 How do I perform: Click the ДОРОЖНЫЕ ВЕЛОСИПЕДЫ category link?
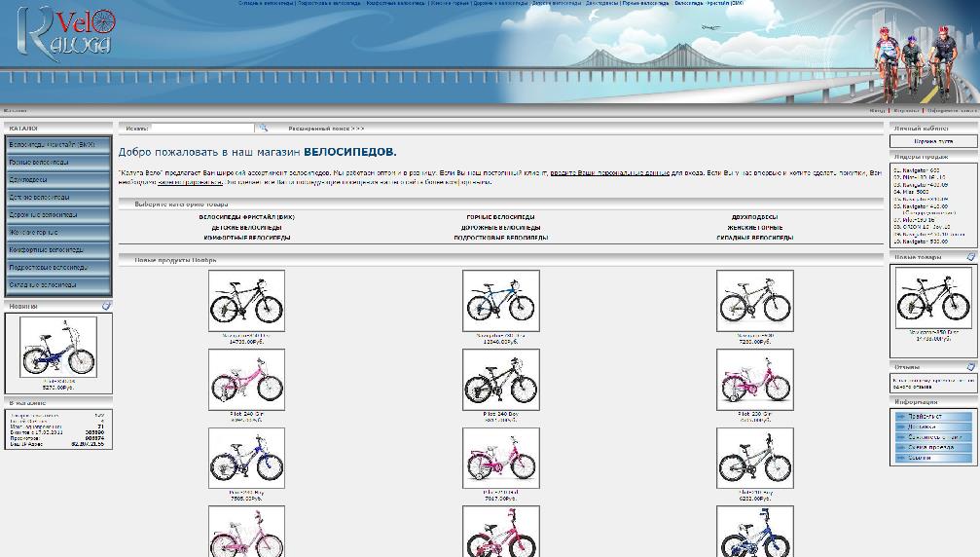pos(500,228)
